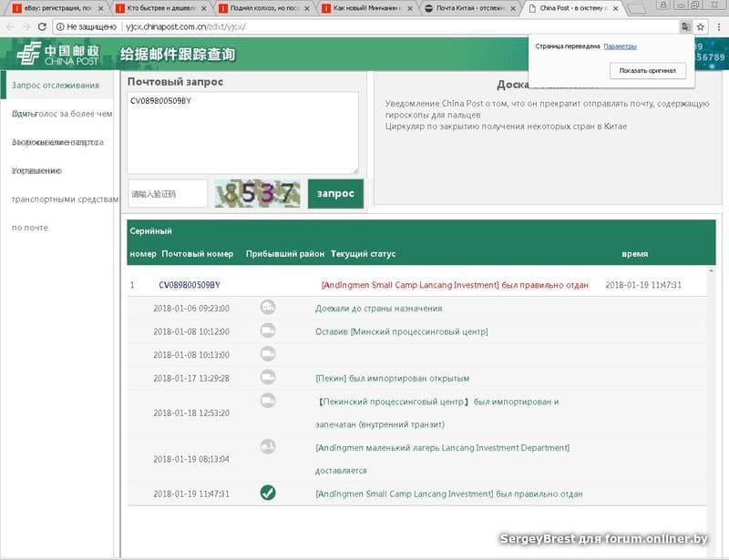Close the 'Поднял колхоз' tab
The image size is (729, 560).
pyautogui.click(x=306, y=8)
